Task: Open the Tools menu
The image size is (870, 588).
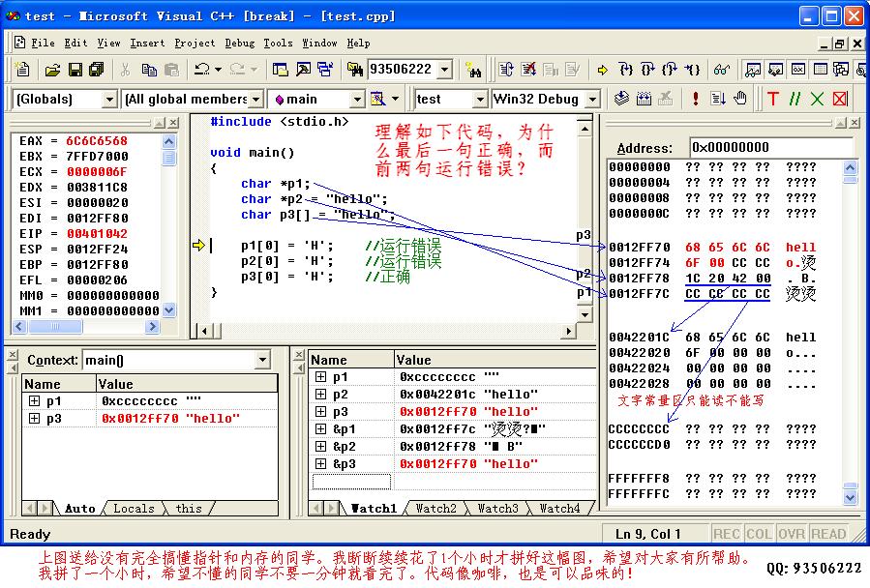Action: point(278,43)
